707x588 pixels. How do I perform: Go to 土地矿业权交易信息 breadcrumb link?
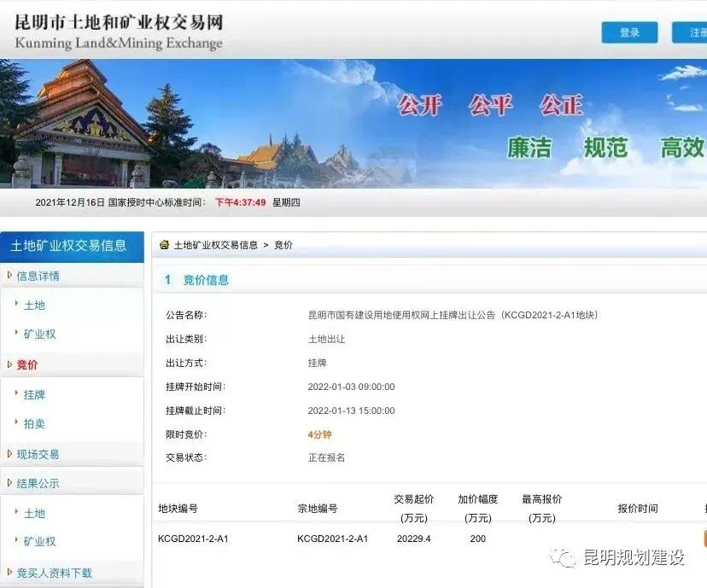tap(215, 245)
